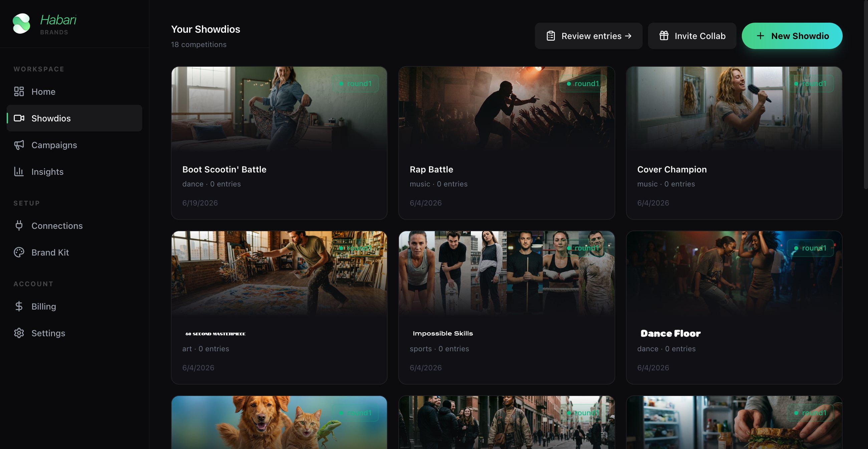Click the Billing dollar icon
Screen dimensions: 868x449
19,306
